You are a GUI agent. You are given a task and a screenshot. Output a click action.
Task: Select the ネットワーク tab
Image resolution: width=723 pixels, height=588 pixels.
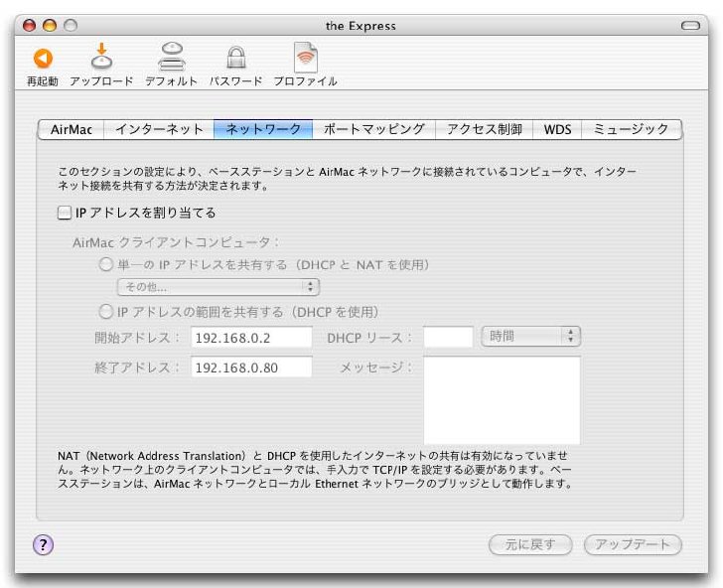coord(263,129)
